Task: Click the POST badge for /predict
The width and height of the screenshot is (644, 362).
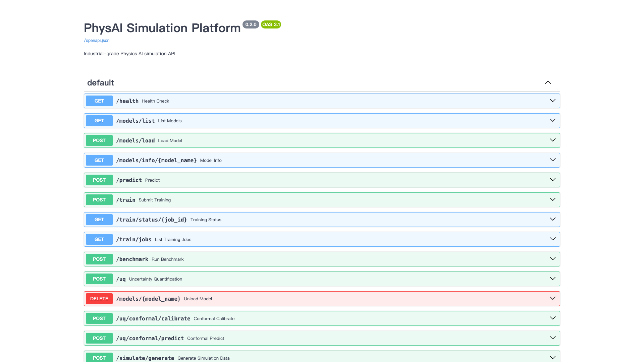Action: coord(99,180)
